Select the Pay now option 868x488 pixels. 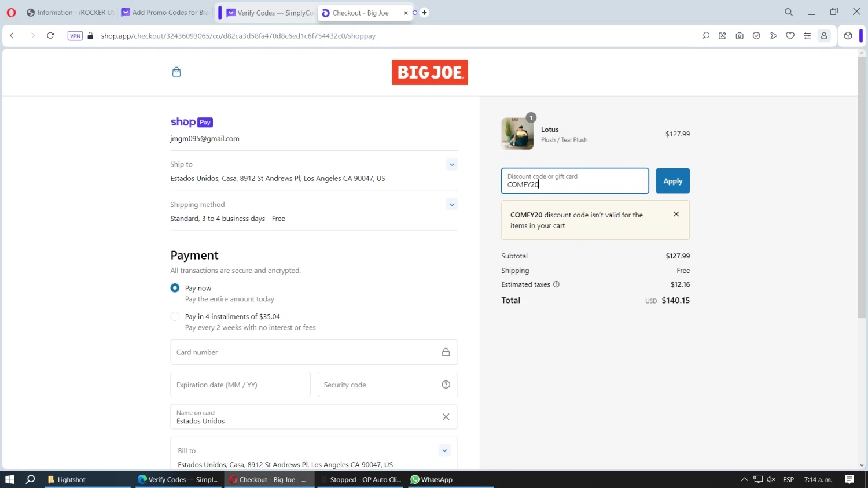point(175,288)
